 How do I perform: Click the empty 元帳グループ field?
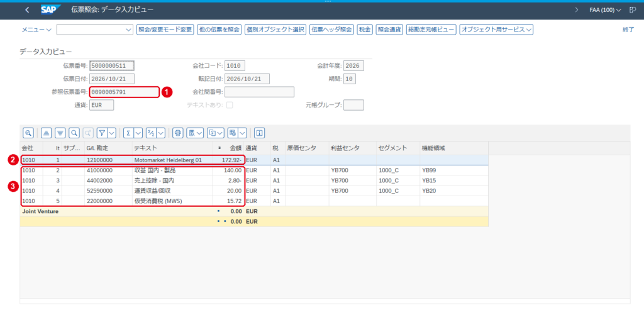coord(353,105)
